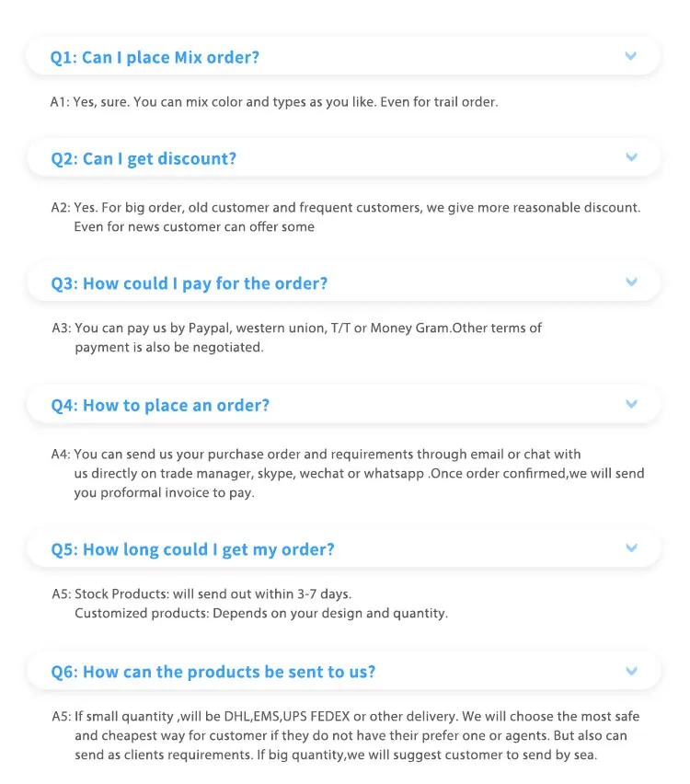Image resolution: width=690 pixels, height=784 pixels.
Task: Click the arrow on Q3 payment question
Action: click(630, 282)
